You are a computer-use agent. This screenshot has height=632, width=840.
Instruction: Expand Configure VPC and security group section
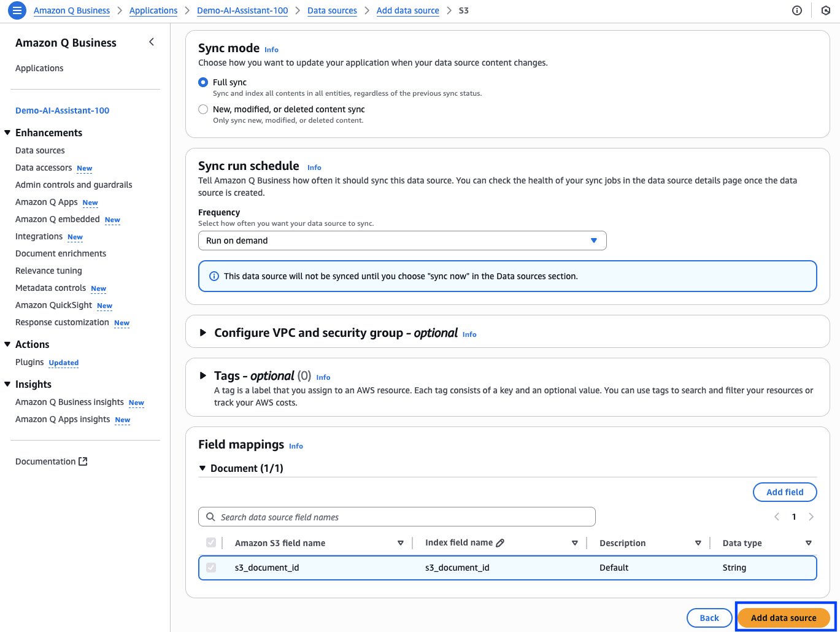coord(203,333)
